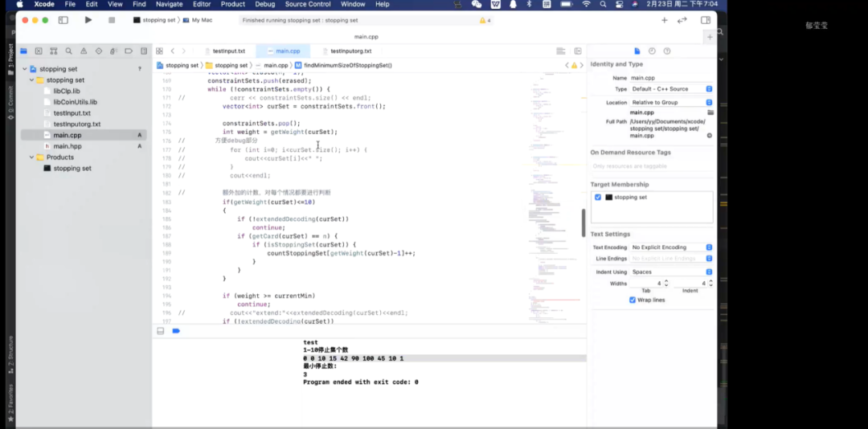Click the Library plus button in toolbar
This screenshot has width=868, height=429.
tap(664, 20)
